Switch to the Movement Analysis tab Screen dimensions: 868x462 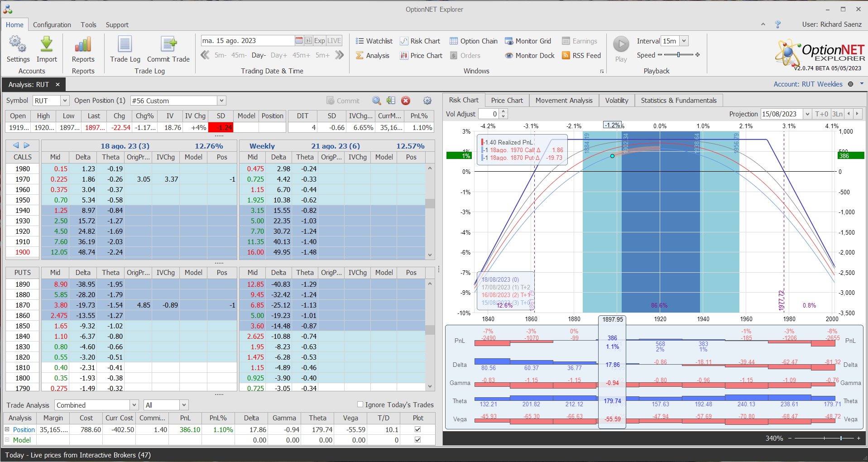564,101
